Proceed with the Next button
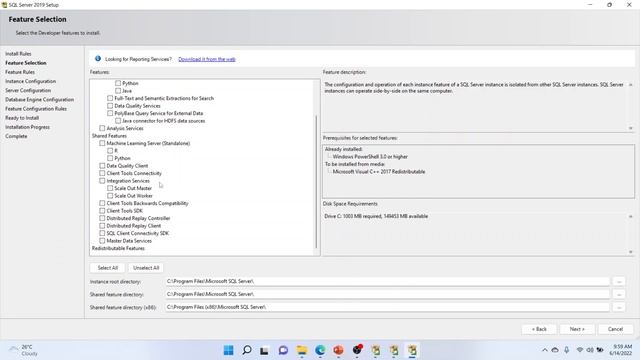The image size is (640, 360). pyautogui.click(x=577, y=329)
